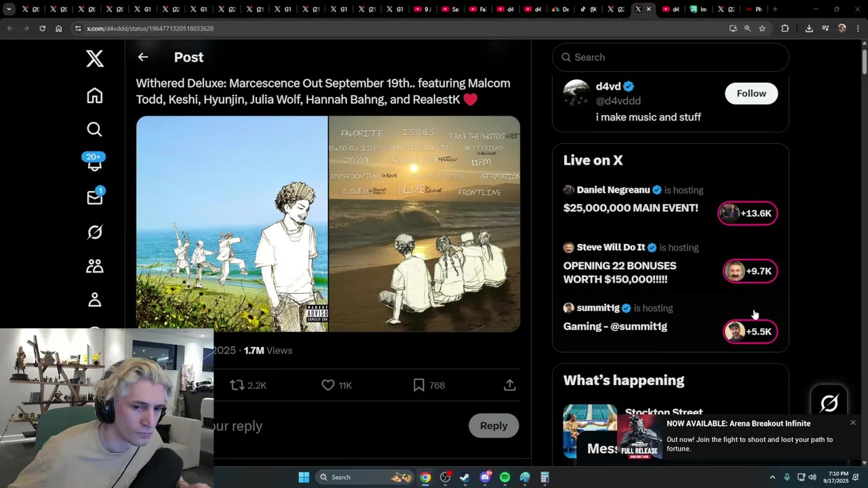This screenshot has width=868, height=488.
Task: Open Chrome profile avatar
Action: [842, 28]
